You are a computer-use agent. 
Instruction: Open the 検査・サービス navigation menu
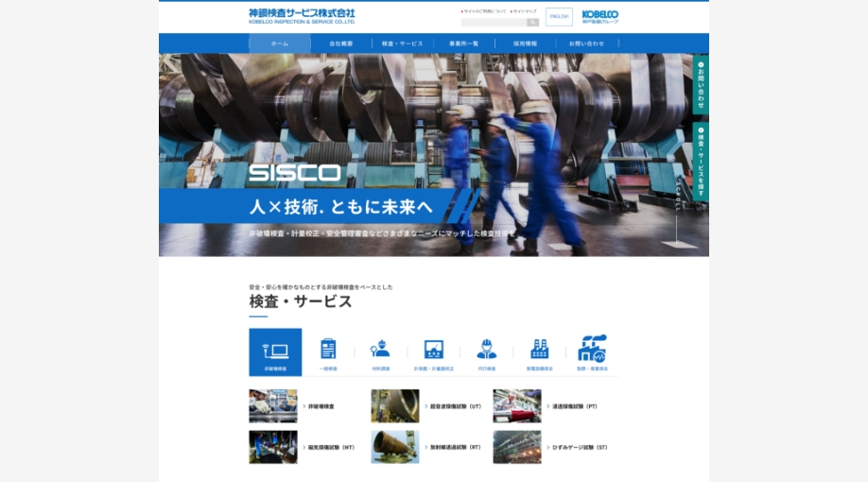click(403, 43)
